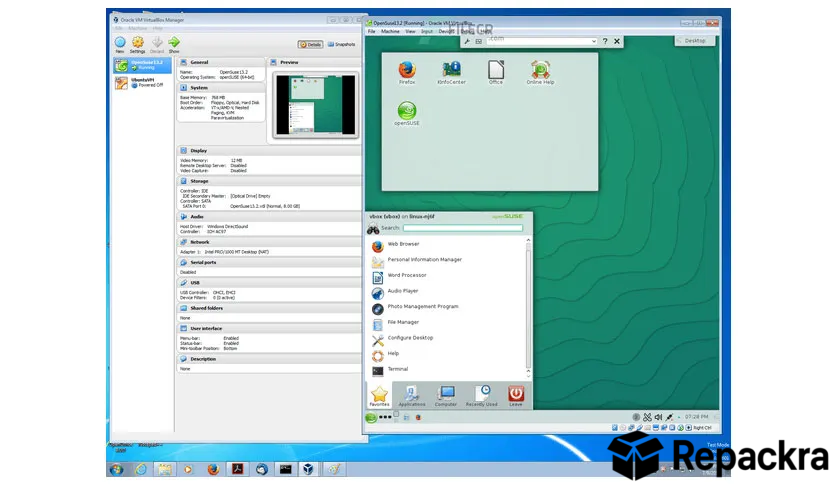Collapse the USB section header
Viewport: 836px width, 484px height.
[x=269, y=283]
